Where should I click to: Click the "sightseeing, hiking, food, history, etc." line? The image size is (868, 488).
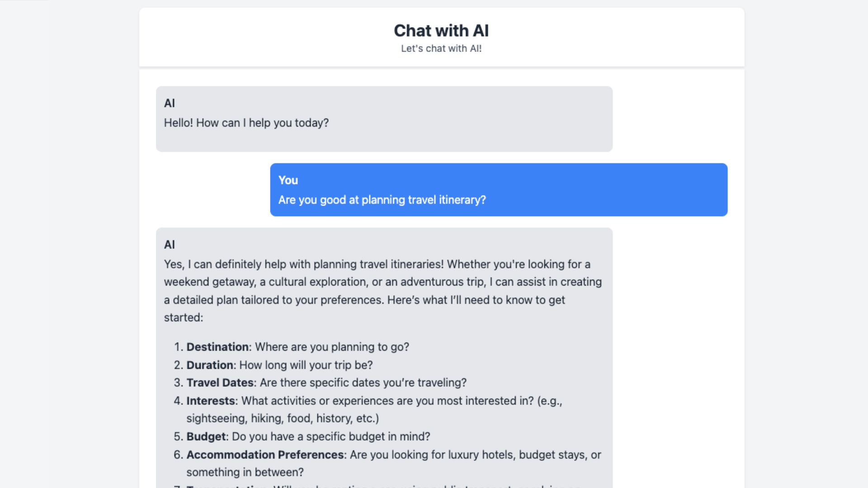283,418
